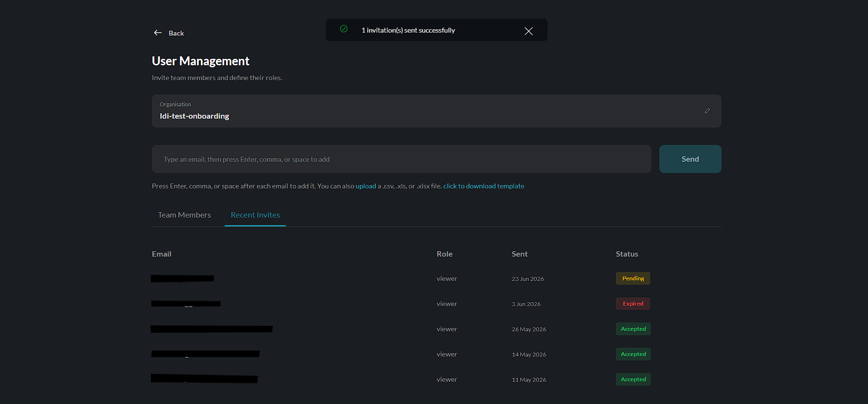This screenshot has height=404, width=868.
Task: Select the 3 Jun 2026 sent date
Action: (x=526, y=304)
